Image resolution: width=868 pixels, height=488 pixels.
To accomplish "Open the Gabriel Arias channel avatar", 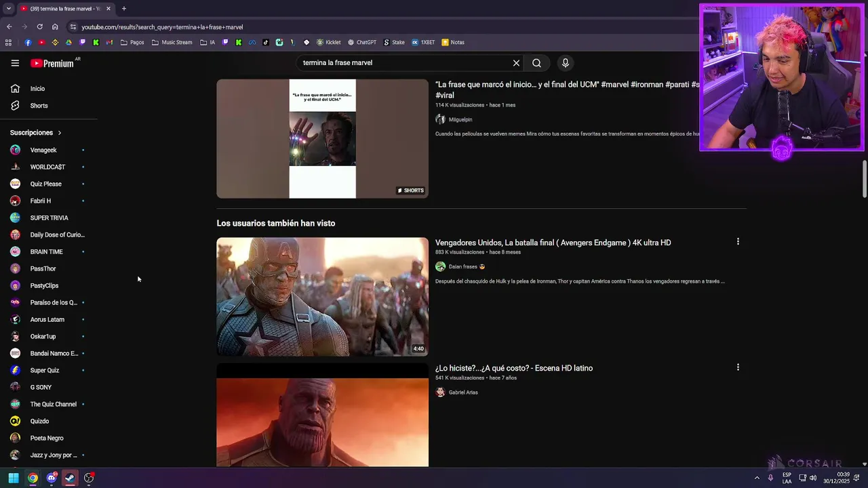I will click(x=440, y=392).
